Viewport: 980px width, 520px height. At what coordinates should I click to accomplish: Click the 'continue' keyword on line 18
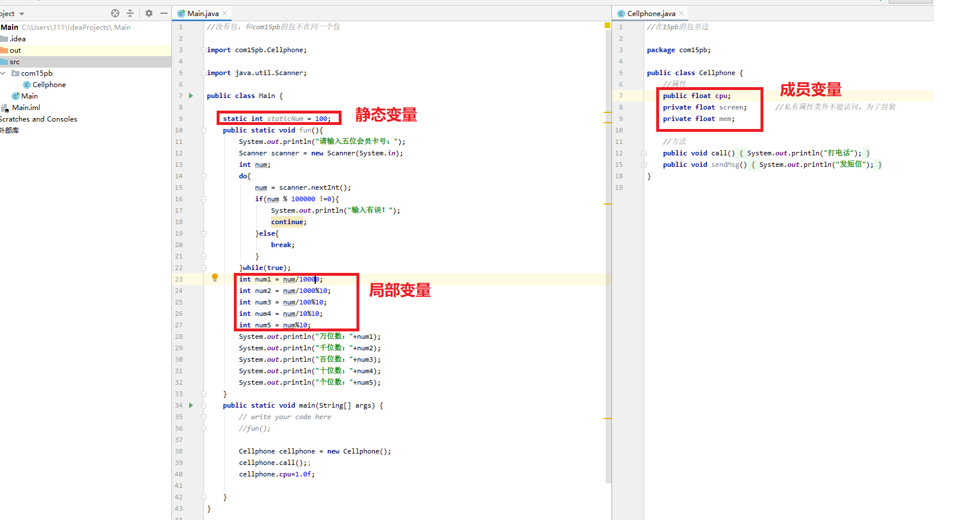tap(287, 222)
